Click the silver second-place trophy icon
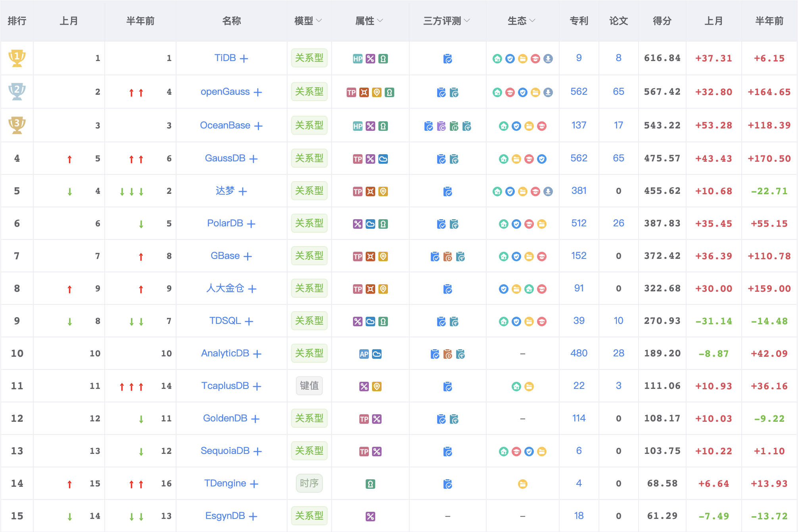Viewport: 798px width, 532px height. [x=17, y=92]
